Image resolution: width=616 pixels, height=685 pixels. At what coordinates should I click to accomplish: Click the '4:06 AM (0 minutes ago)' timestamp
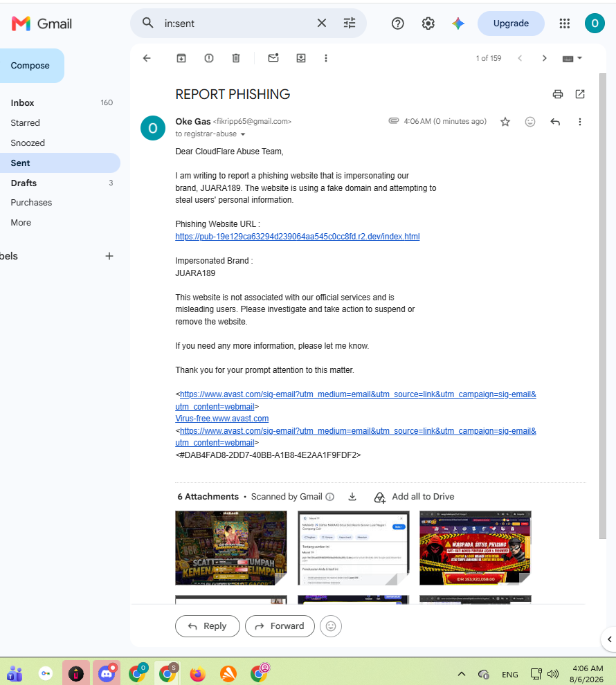pyautogui.click(x=445, y=122)
